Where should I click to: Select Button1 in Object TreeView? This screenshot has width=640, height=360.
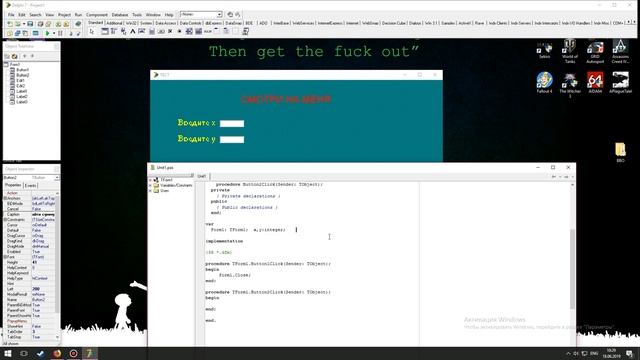point(22,70)
